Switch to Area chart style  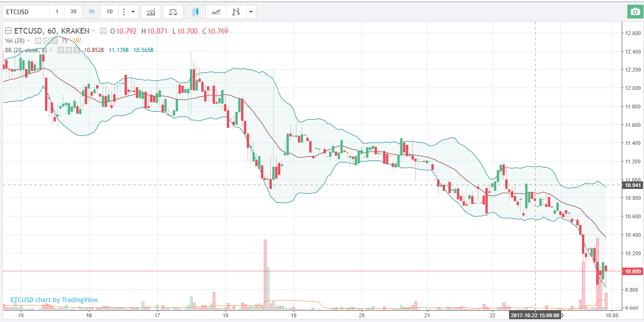(x=215, y=12)
